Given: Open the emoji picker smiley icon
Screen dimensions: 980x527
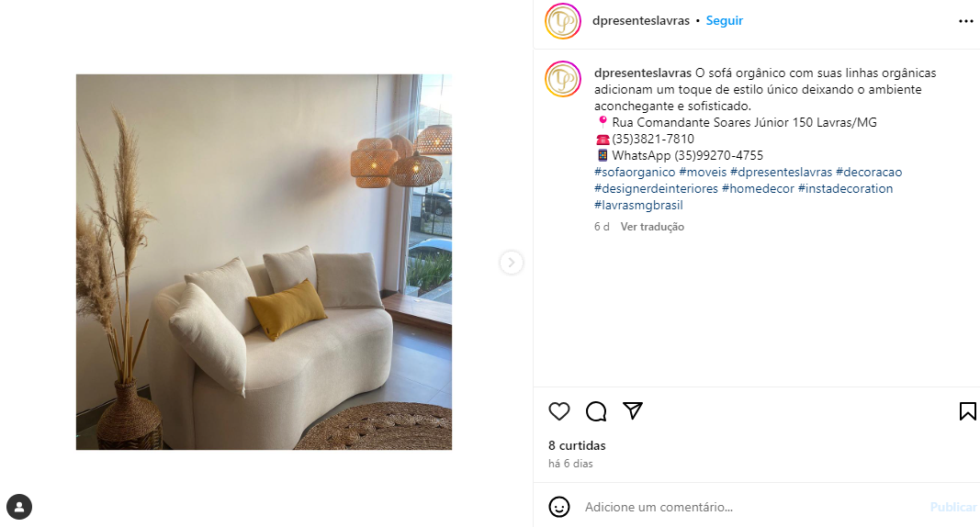Looking at the screenshot, I should 558,507.
